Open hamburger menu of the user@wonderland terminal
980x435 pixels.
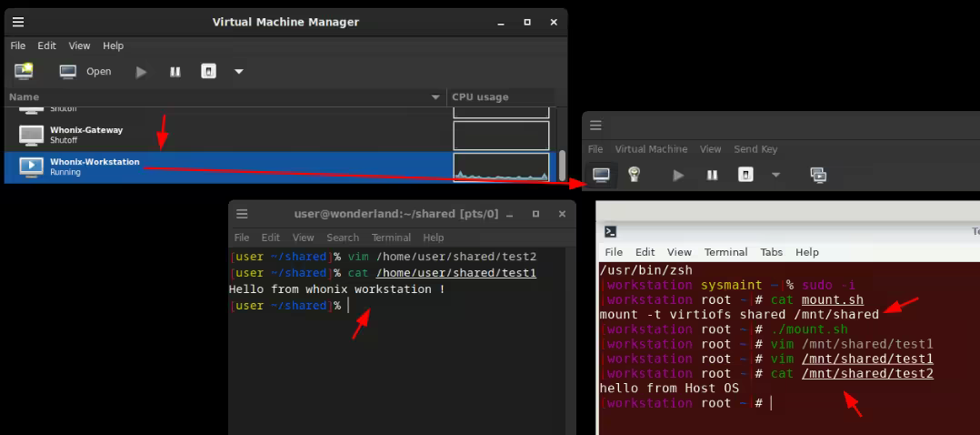[x=243, y=214]
